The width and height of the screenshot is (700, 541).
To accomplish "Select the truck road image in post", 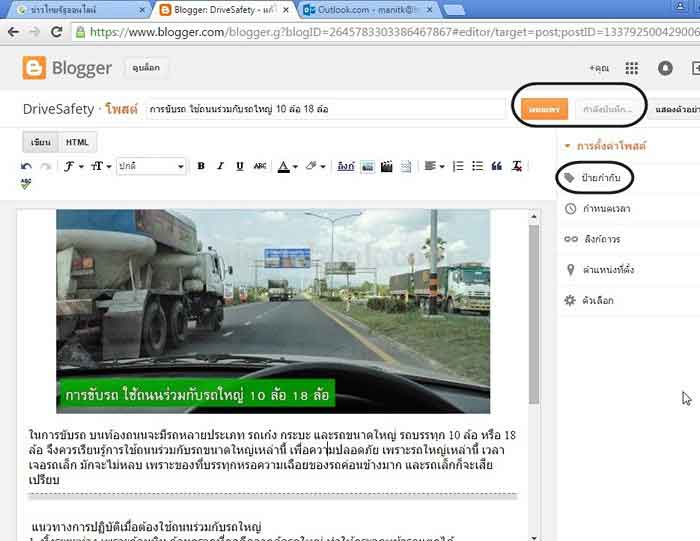I will click(x=273, y=311).
